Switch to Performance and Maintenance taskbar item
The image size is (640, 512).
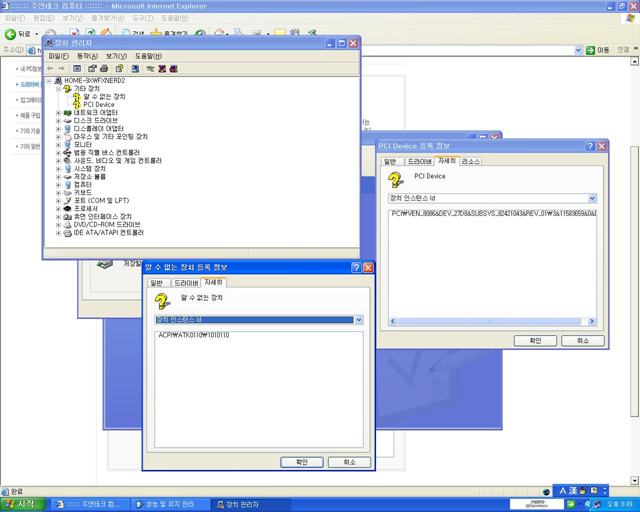coord(170,505)
